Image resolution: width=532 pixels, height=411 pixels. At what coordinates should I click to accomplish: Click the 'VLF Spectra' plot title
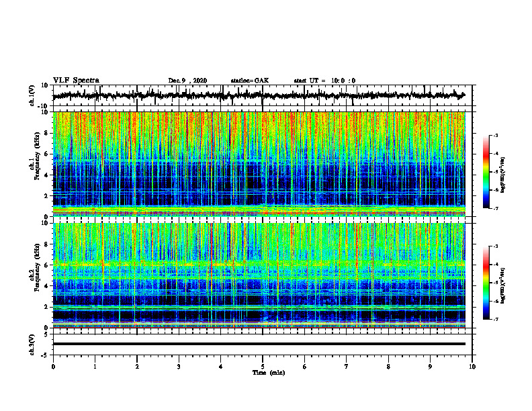[76, 80]
